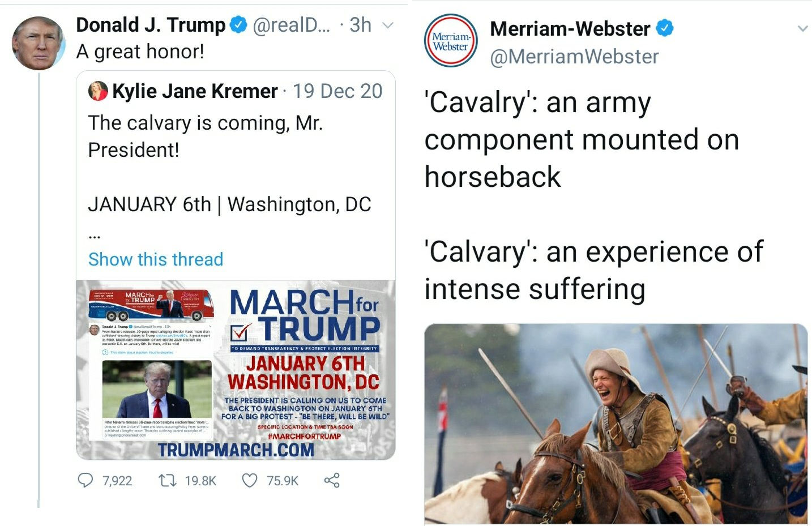
Task: Click the Merriam-Webster account name
Action: pos(570,28)
